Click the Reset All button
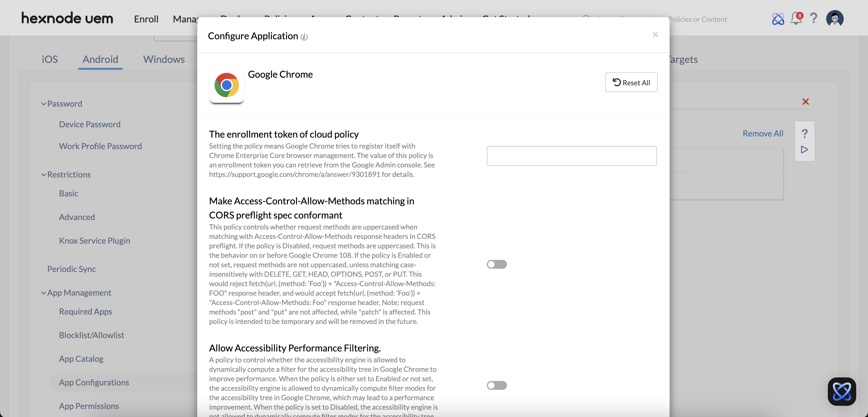868x417 pixels. (631, 82)
